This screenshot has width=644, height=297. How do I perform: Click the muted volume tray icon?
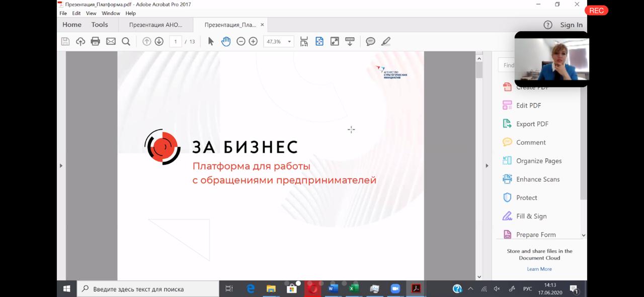tap(497, 289)
